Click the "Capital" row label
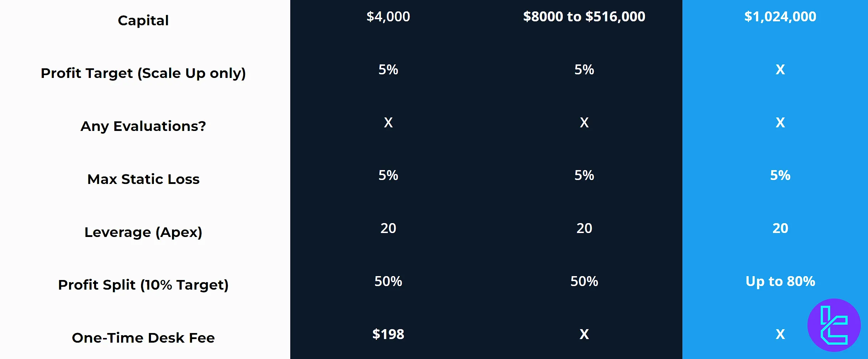The image size is (868, 359). tap(143, 21)
